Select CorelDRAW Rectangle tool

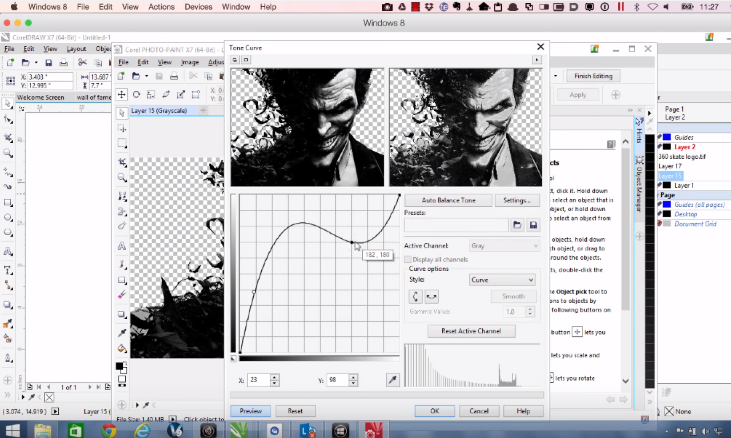pos(7,203)
